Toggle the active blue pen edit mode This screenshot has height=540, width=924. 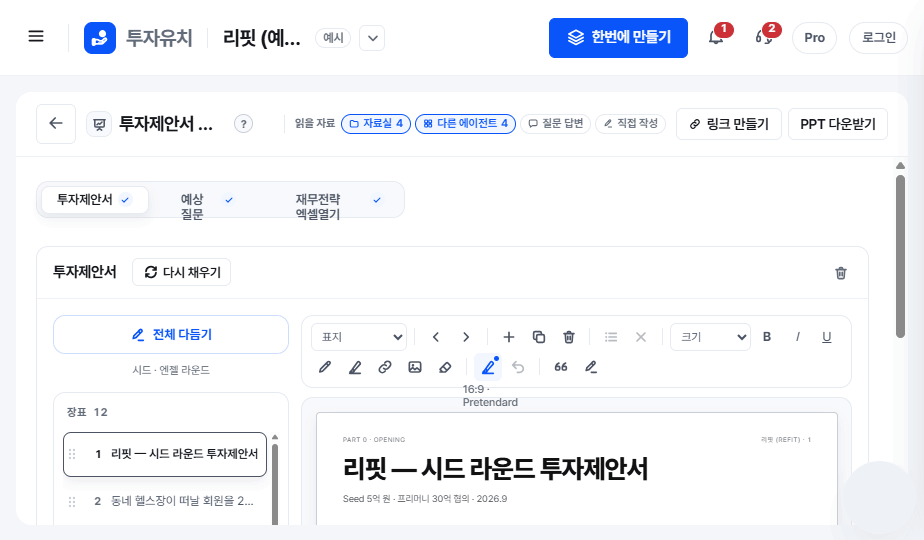(x=488, y=367)
